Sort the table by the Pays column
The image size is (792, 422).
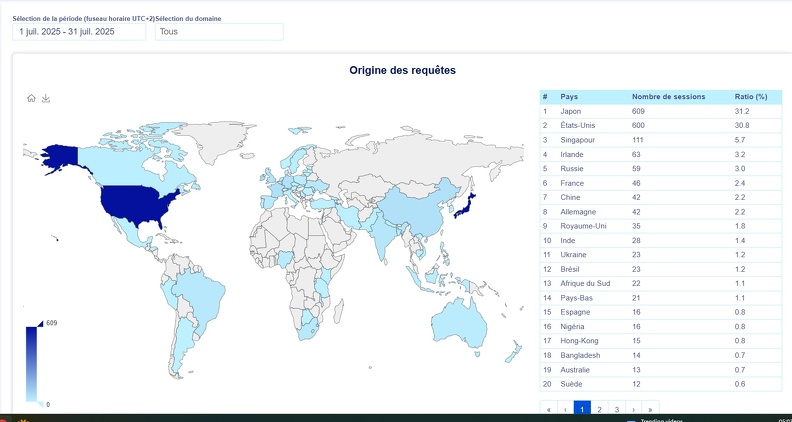569,97
